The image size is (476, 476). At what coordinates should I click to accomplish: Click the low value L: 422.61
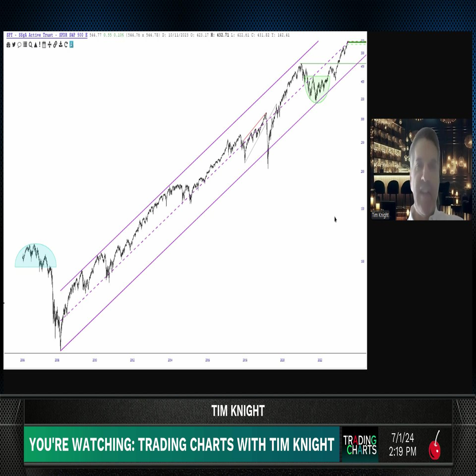pos(240,35)
